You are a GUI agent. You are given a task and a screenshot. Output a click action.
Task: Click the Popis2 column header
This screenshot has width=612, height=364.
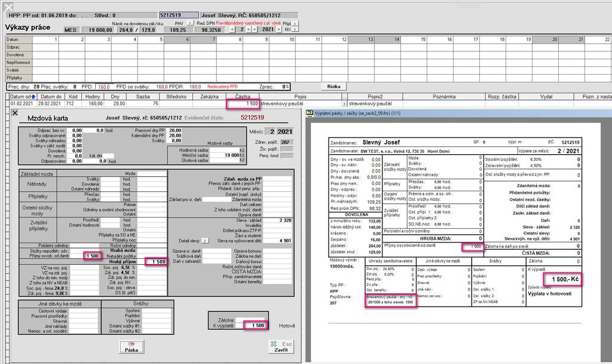click(375, 97)
